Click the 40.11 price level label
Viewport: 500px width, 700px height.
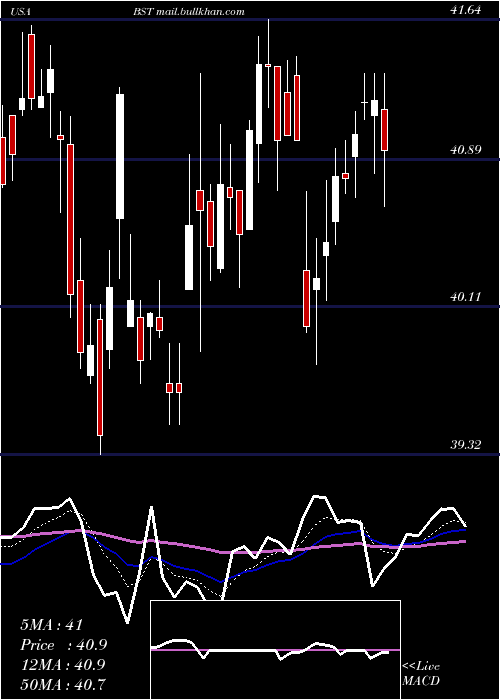point(466,297)
